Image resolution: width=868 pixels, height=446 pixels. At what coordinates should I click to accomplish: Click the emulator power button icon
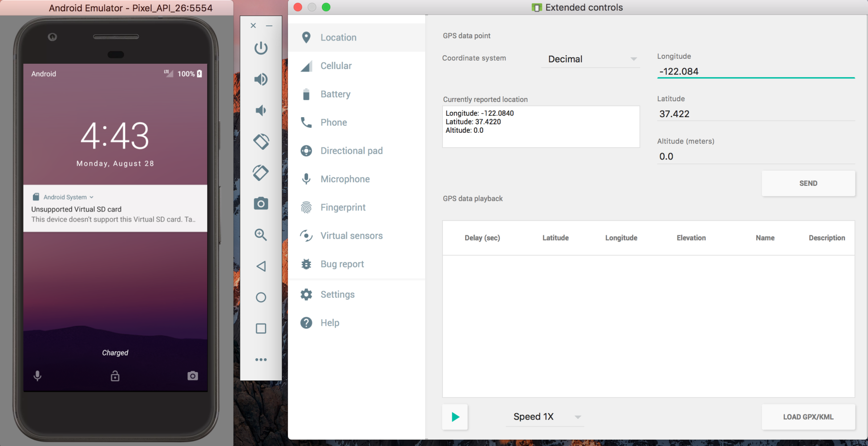pyautogui.click(x=261, y=48)
